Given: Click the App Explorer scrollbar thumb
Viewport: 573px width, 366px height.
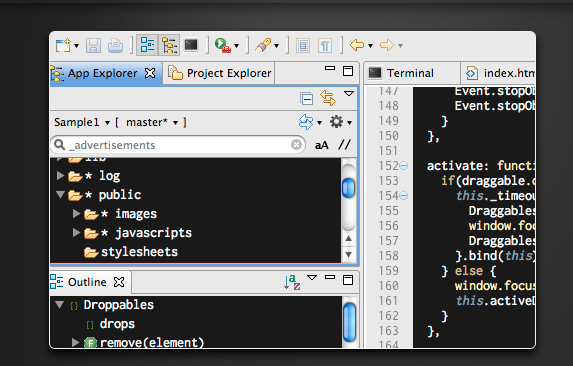Looking at the screenshot, I should coord(348,188).
